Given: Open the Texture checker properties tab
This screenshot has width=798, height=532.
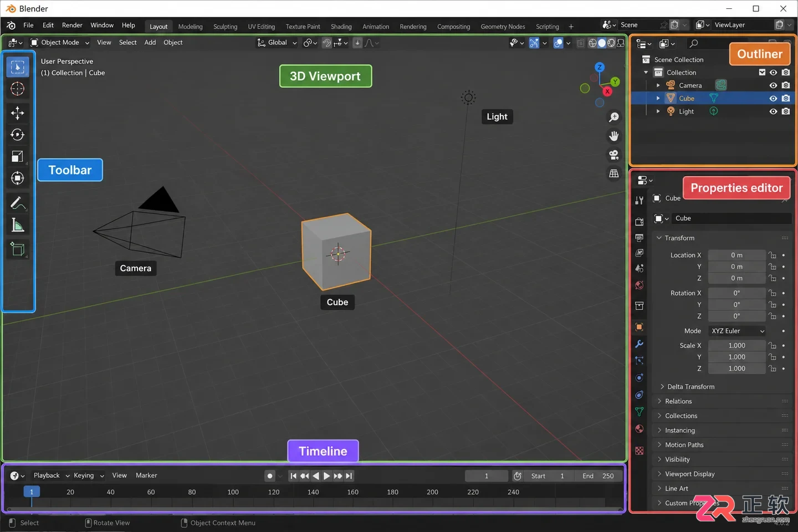Looking at the screenshot, I should (x=640, y=451).
